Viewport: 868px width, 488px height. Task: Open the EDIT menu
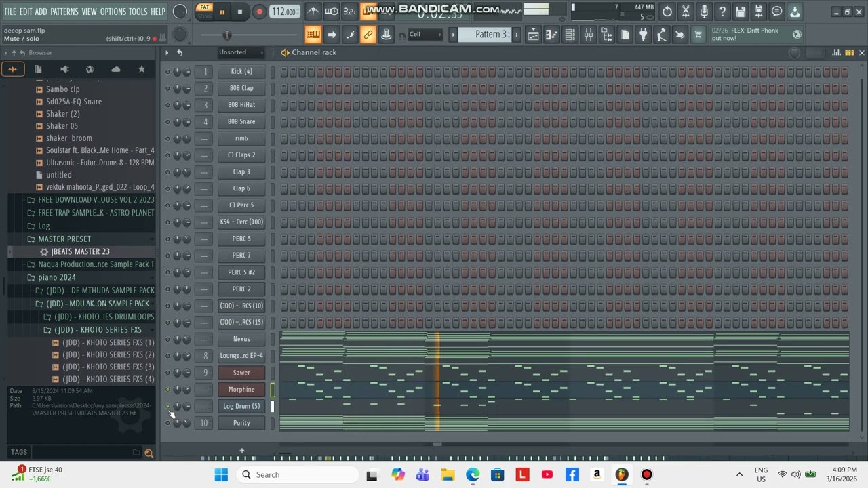[26, 12]
